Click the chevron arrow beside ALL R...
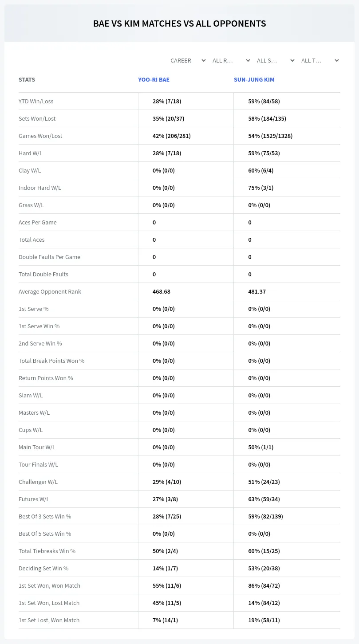This screenshot has width=359, height=644. click(x=248, y=60)
